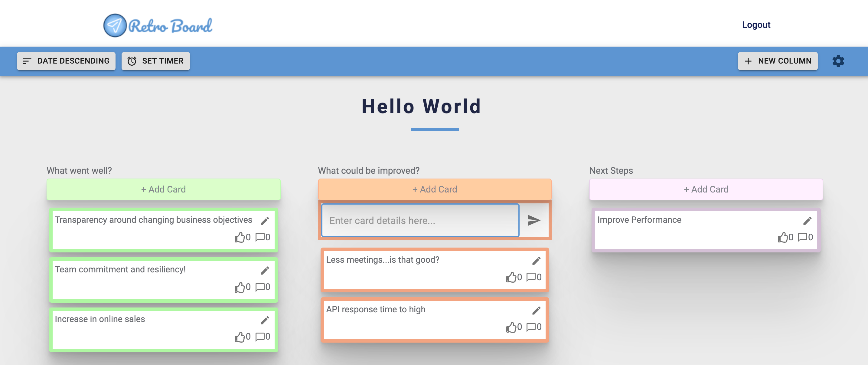Click the Logout link
The image size is (868, 365).
click(x=756, y=25)
